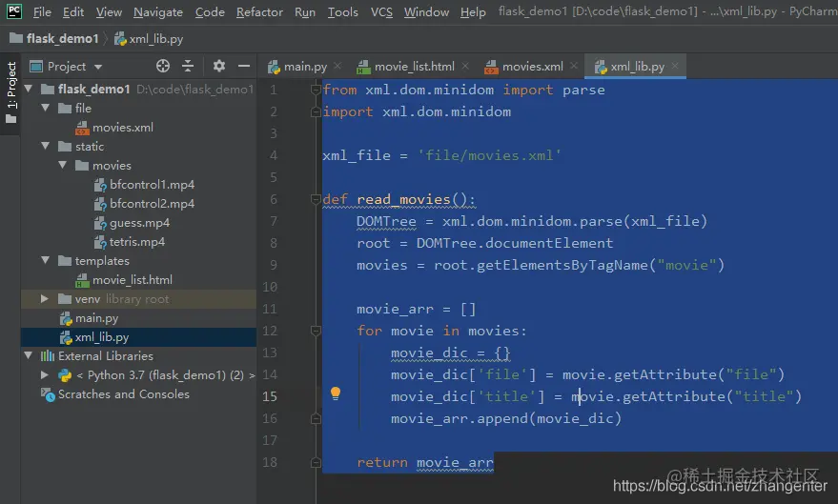Open the Help menu
The image size is (838, 504).
pyautogui.click(x=473, y=11)
